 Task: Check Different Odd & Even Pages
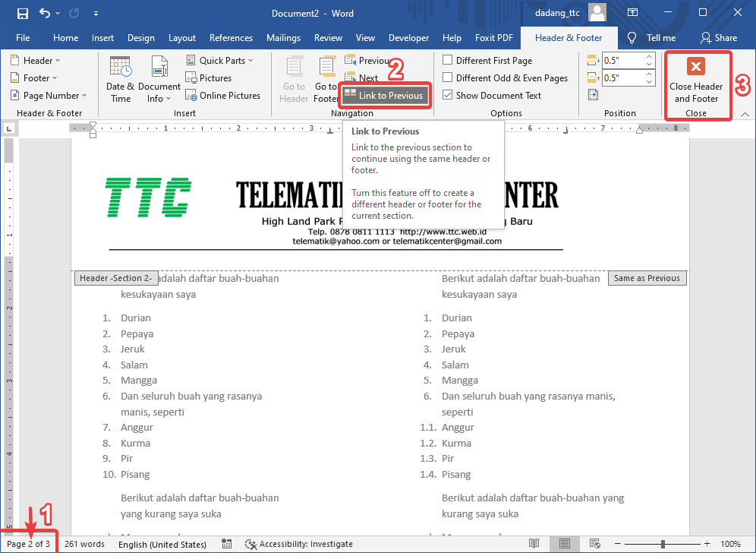448,78
